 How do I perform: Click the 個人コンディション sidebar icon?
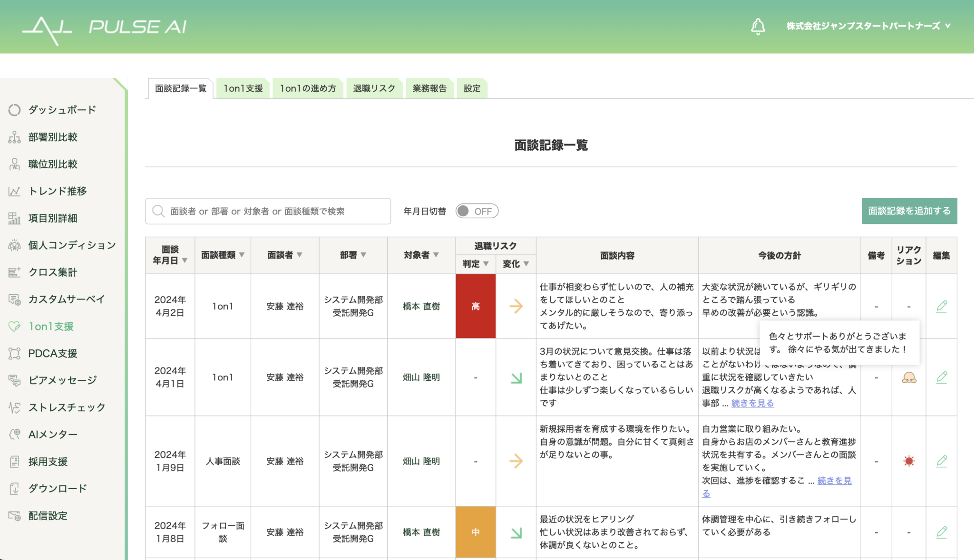pyautogui.click(x=15, y=245)
